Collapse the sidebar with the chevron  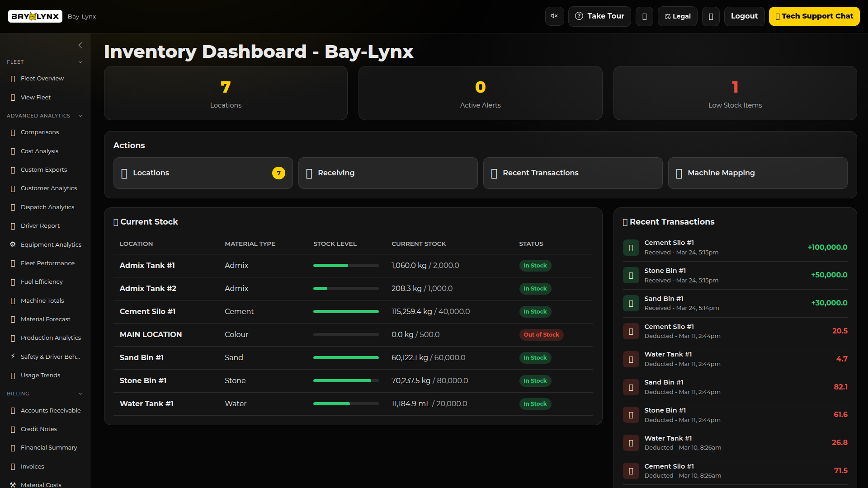click(80, 45)
